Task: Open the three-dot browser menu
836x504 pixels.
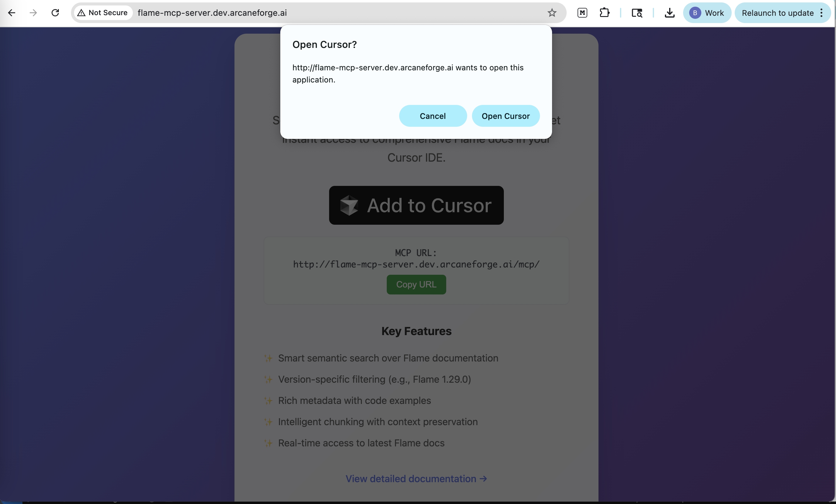Action: point(822,13)
